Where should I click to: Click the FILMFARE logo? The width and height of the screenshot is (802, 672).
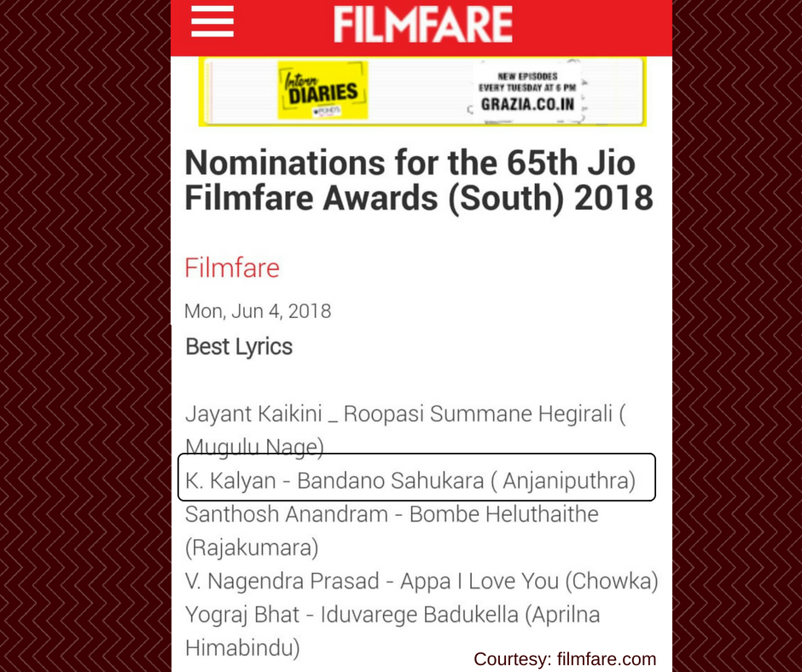click(x=423, y=24)
